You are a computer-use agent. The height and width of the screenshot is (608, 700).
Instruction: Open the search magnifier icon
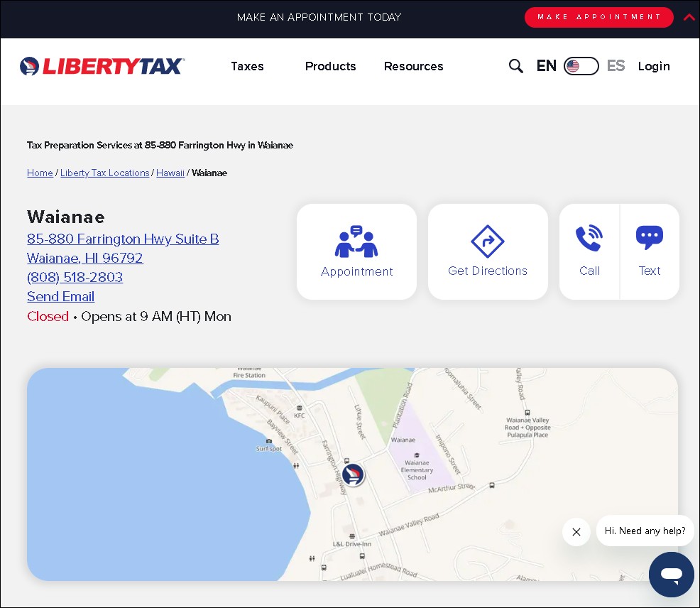click(x=516, y=66)
